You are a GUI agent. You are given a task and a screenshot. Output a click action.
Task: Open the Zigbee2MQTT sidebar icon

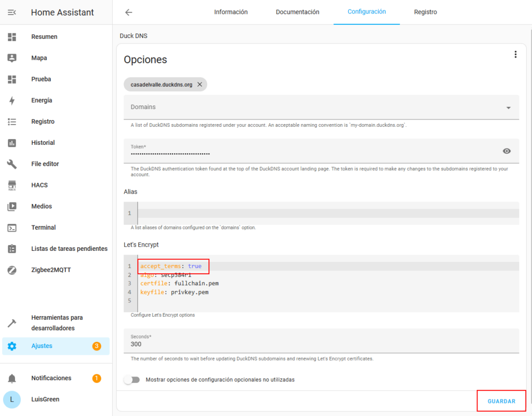(x=12, y=270)
